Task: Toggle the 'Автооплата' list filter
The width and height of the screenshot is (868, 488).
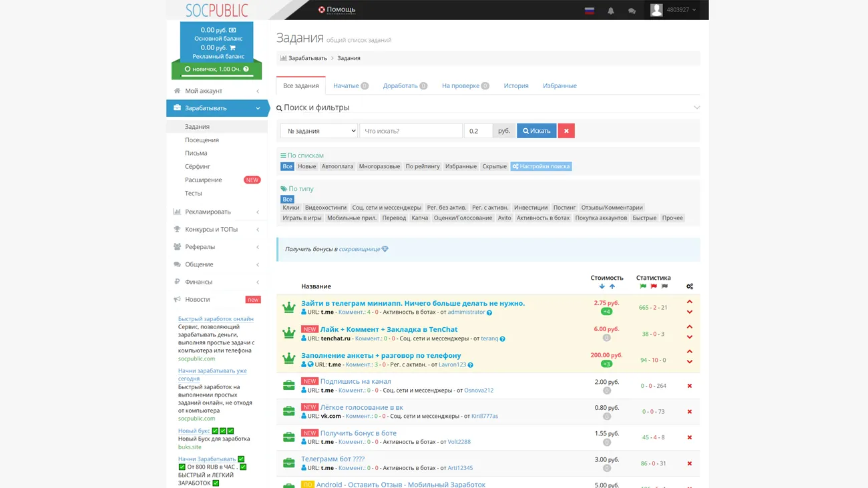Action: [x=337, y=166]
